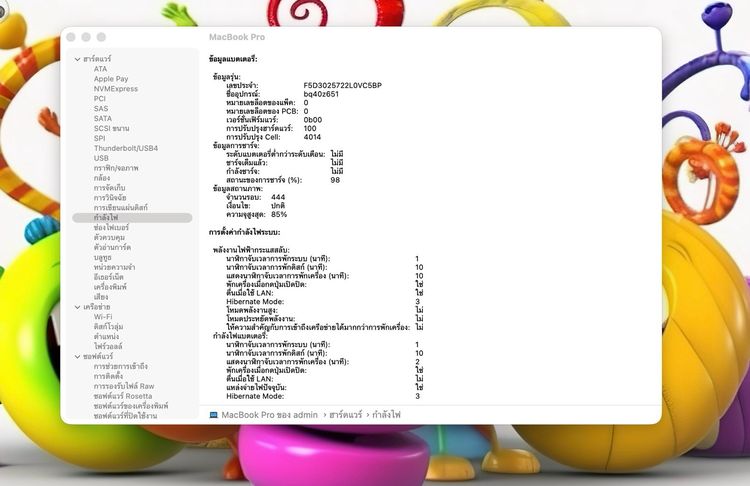
Task: Click ฮาร์ดแวร์ breadcrumb in path bar
Action: (x=346, y=415)
